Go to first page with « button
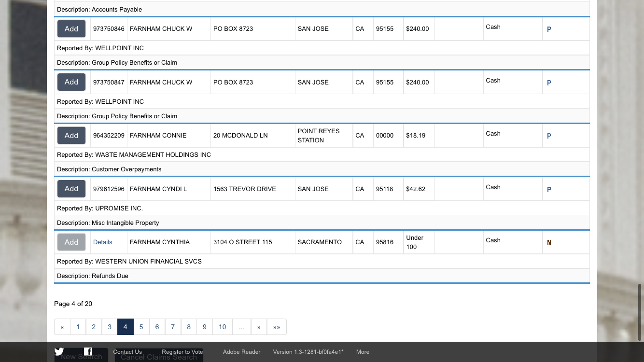 [x=62, y=327]
